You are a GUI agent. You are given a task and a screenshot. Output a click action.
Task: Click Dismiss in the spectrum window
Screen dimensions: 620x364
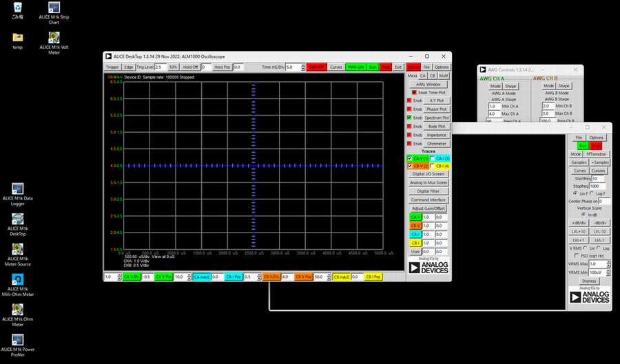pos(589,281)
